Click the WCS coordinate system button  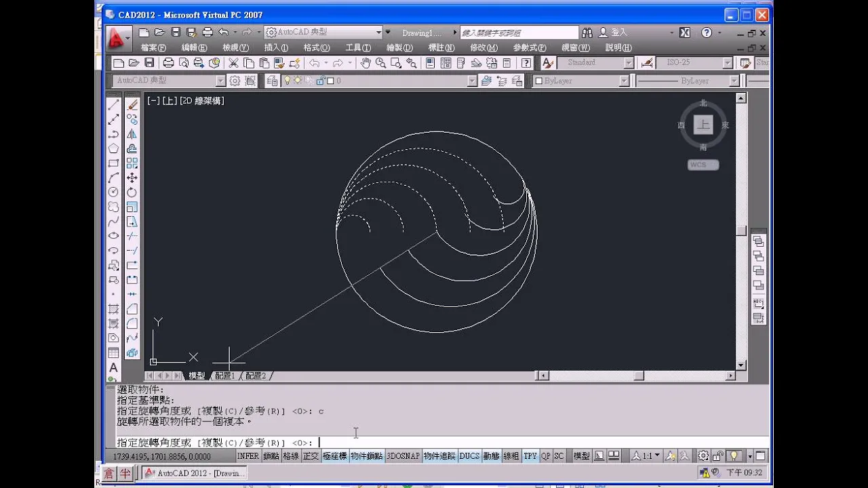pos(703,165)
